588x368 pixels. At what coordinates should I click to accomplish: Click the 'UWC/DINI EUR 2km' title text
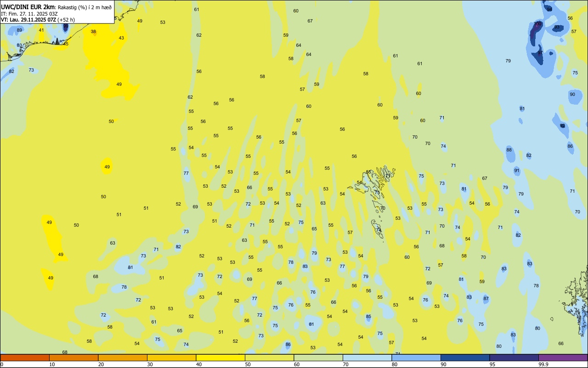(28, 7)
